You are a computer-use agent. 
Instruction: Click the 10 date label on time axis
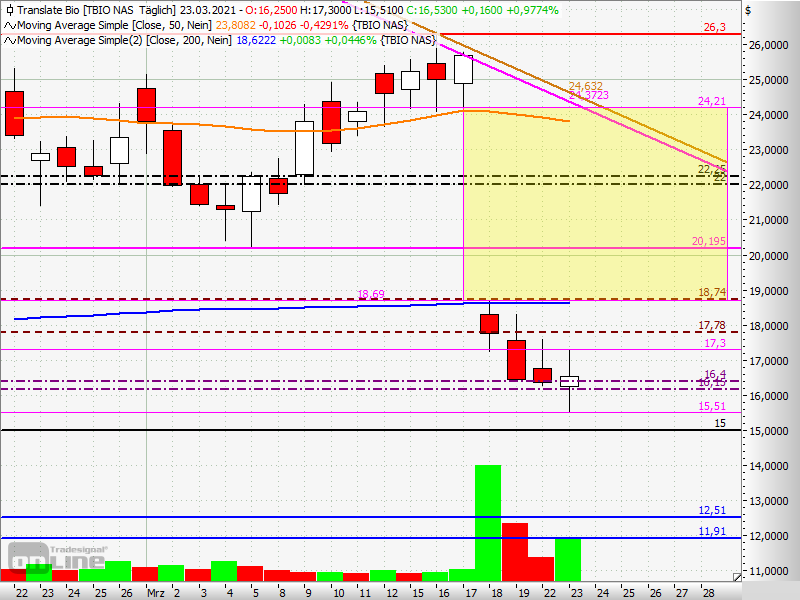338,593
